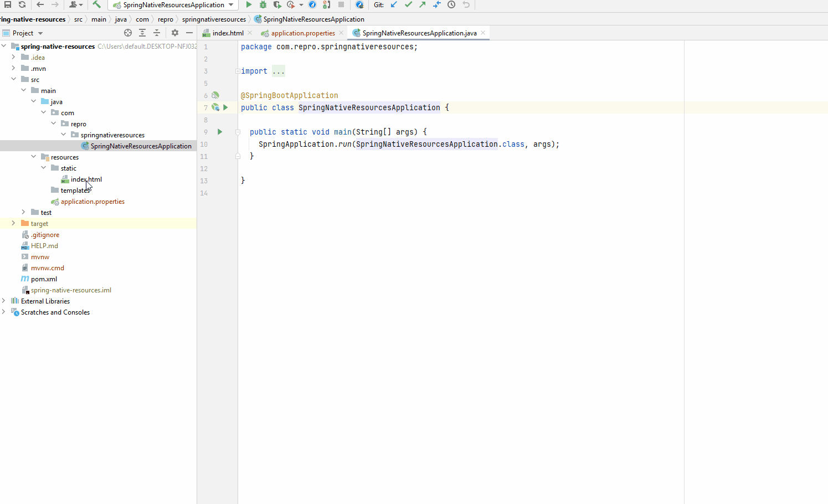
Task: Expand All in Project panel
Action: click(142, 33)
